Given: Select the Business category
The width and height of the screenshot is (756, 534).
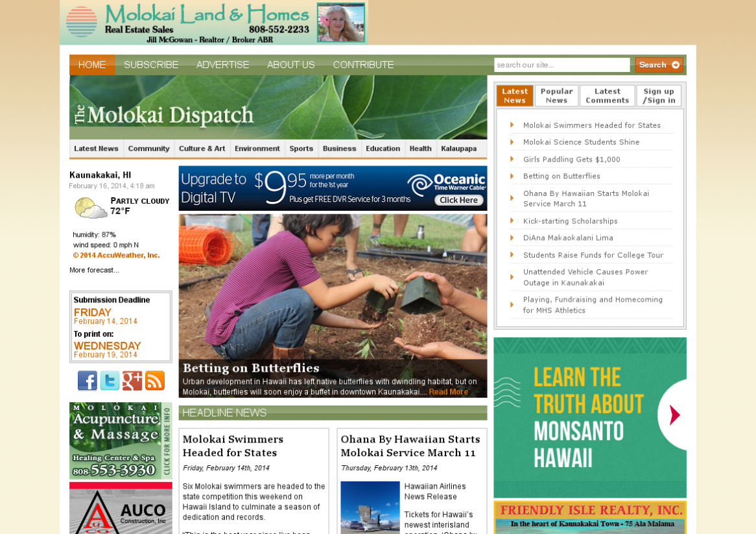Looking at the screenshot, I should click(x=340, y=149).
